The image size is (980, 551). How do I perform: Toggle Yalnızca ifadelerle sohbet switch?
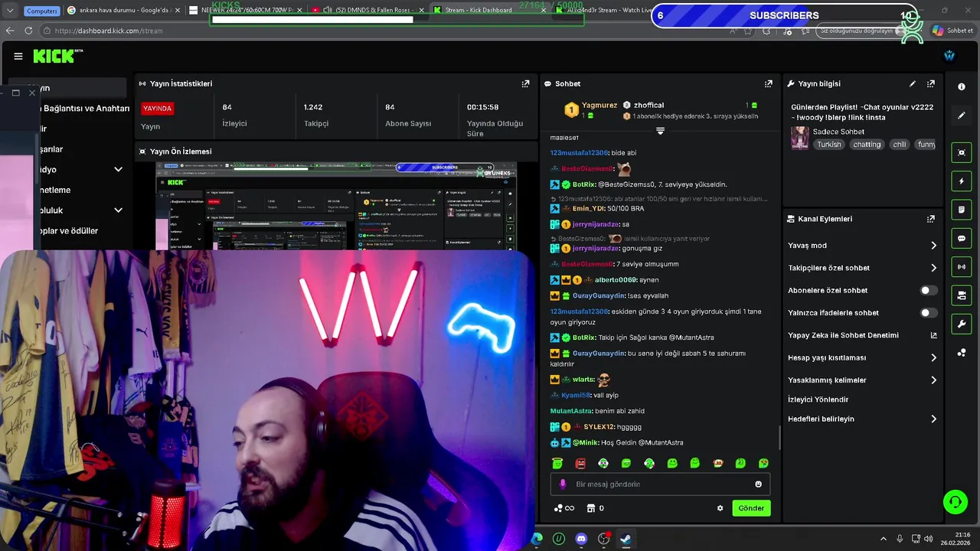928,313
